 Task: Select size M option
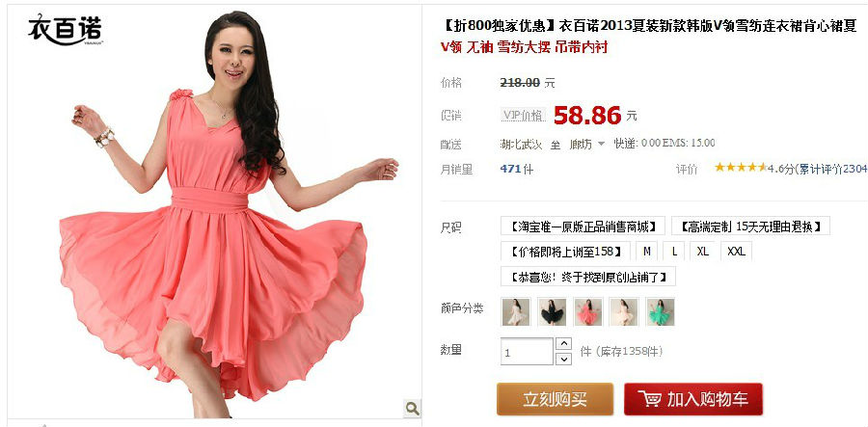point(646,252)
